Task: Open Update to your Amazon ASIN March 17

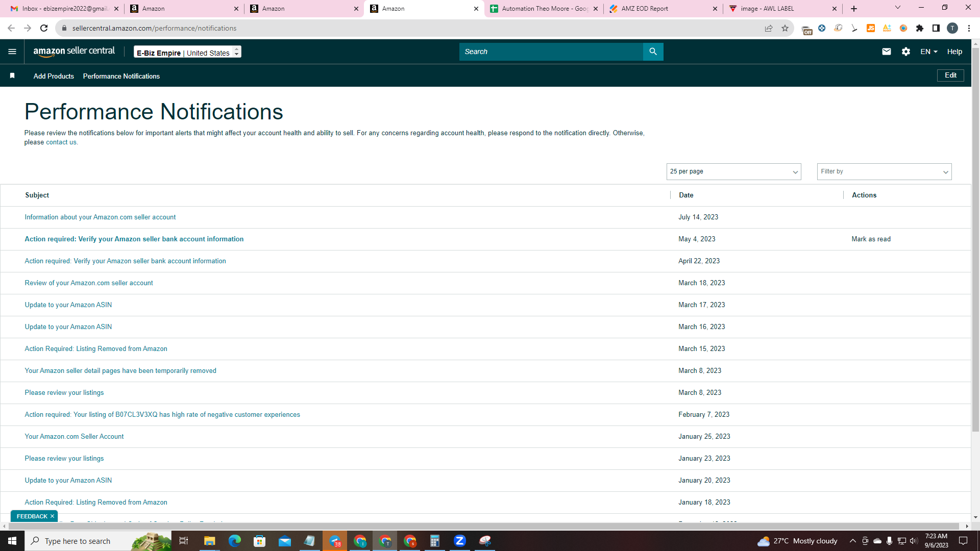Action: point(68,305)
